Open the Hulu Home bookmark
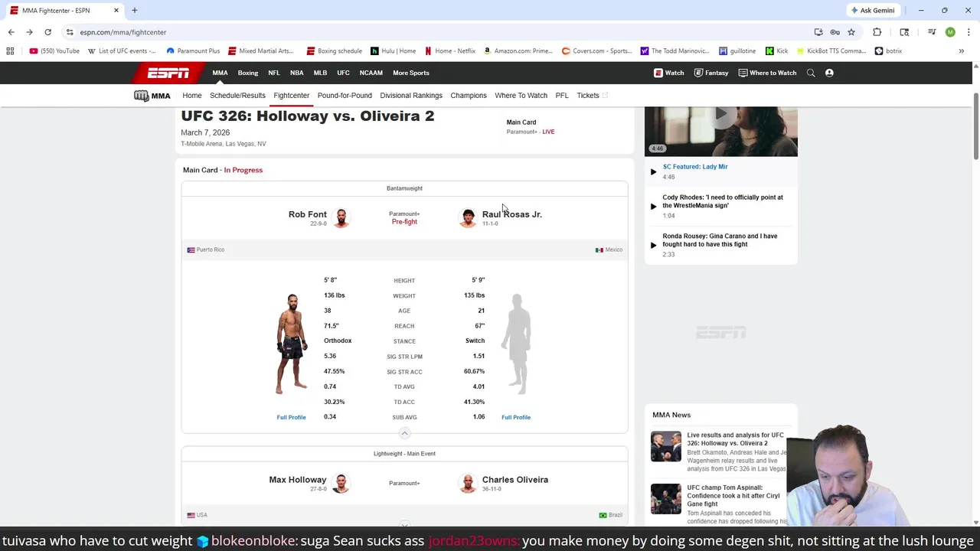 click(394, 51)
